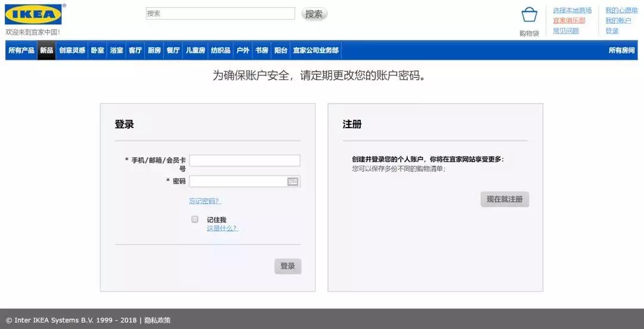Check the 记住我 checkbox

point(194,219)
